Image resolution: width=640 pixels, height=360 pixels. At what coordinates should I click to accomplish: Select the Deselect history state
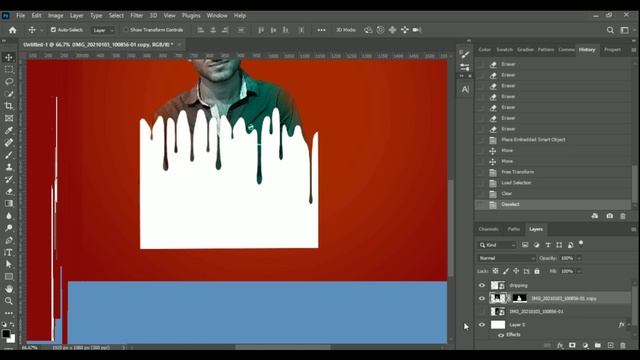point(553,204)
